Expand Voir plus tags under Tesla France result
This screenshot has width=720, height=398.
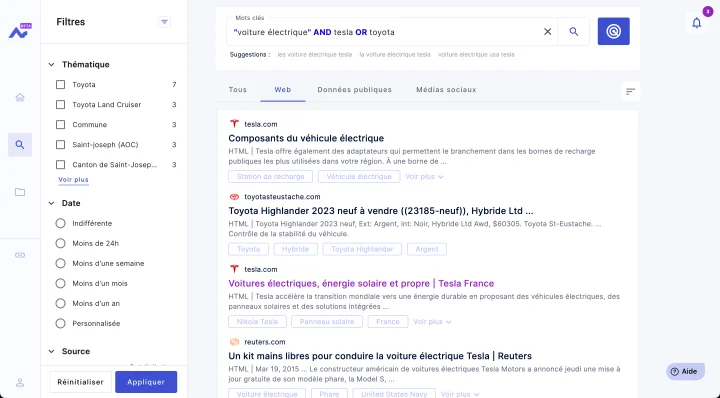432,322
